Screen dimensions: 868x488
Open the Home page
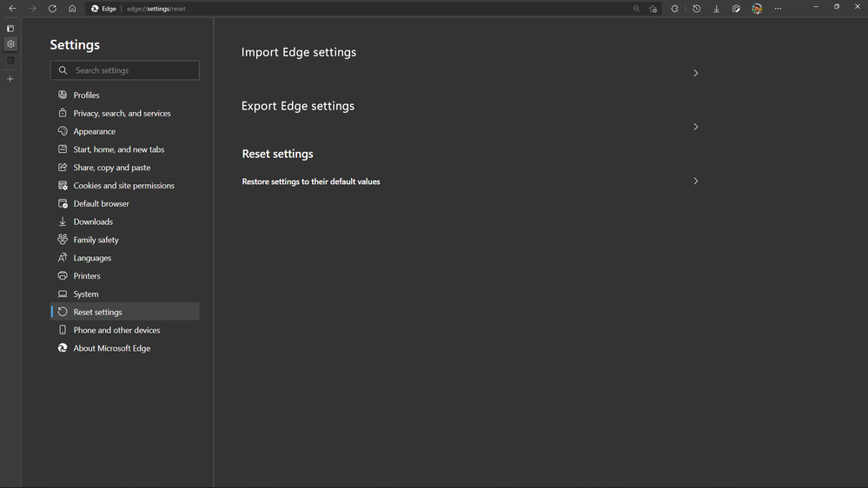(x=72, y=9)
